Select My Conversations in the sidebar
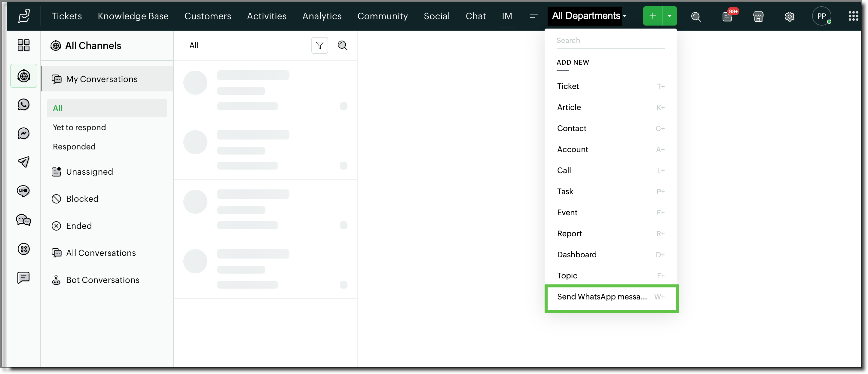 pyautogui.click(x=107, y=79)
